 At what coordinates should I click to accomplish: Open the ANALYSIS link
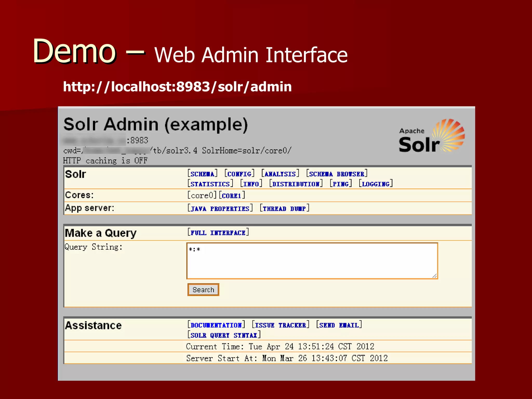pyautogui.click(x=280, y=174)
